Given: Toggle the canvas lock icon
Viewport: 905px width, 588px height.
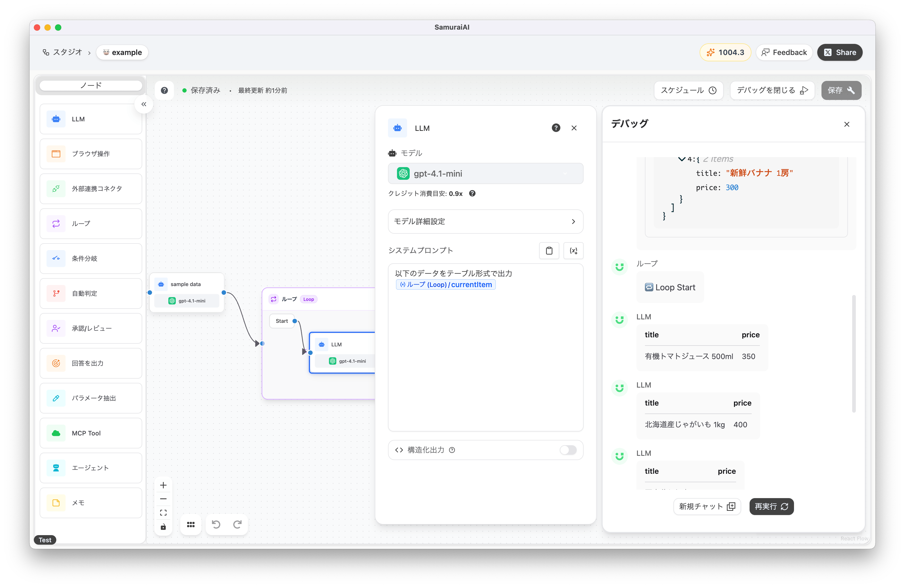Looking at the screenshot, I should click(163, 527).
